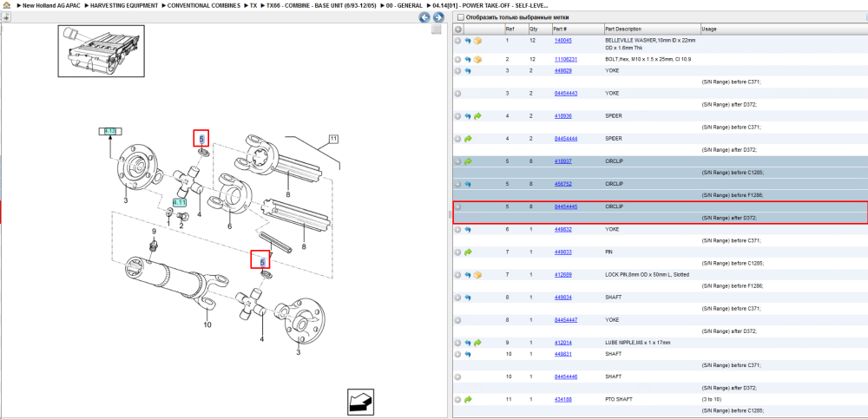Click blue back-arrow icon for part 418936
The height and width of the screenshot is (419, 868).
[x=468, y=116]
